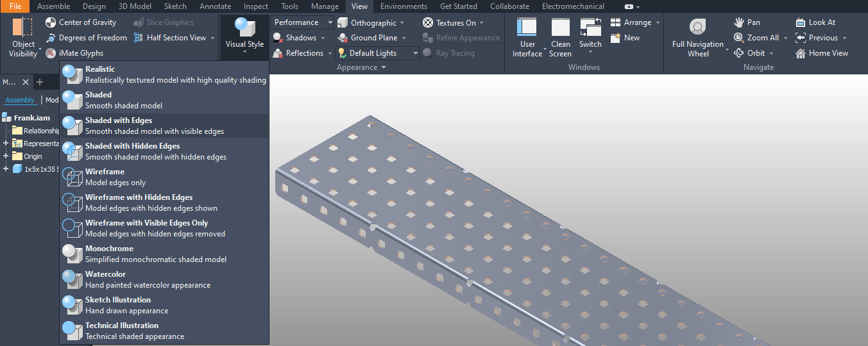The width and height of the screenshot is (868, 346).
Task: Switch to the Environments tab
Action: tap(404, 6)
